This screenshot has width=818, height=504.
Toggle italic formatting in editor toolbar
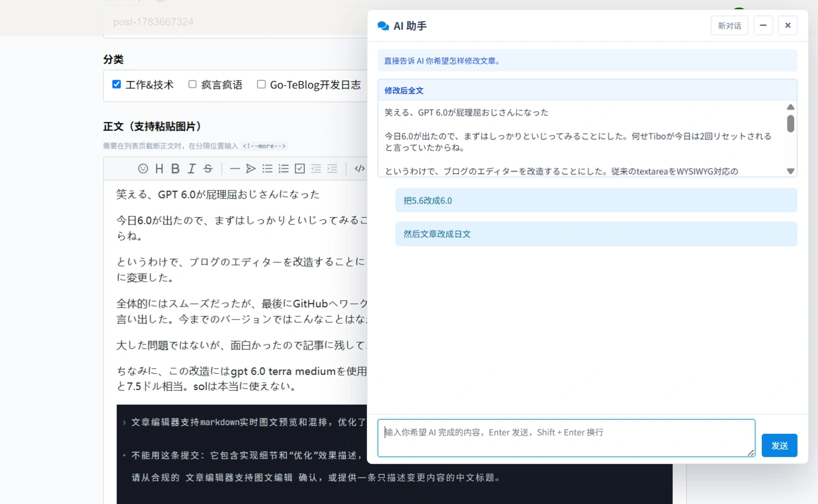pos(192,168)
